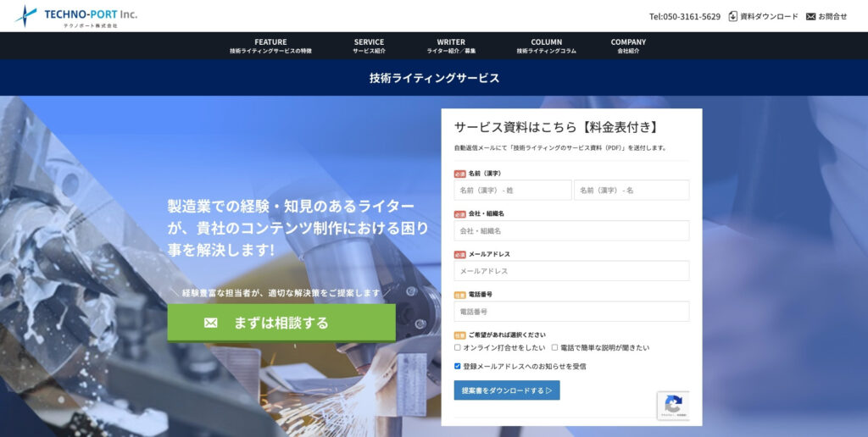Click the 自動返信メールにて description text

point(560,148)
